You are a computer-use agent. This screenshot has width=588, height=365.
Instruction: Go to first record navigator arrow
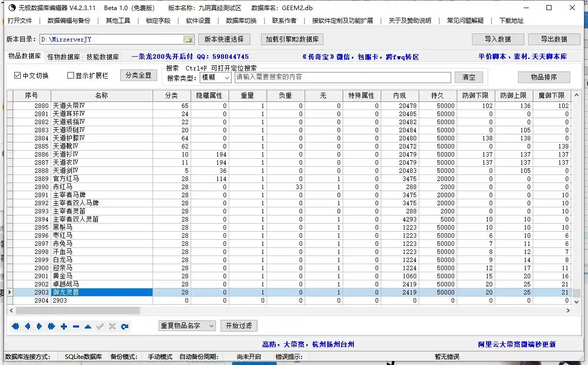pos(15,326)
